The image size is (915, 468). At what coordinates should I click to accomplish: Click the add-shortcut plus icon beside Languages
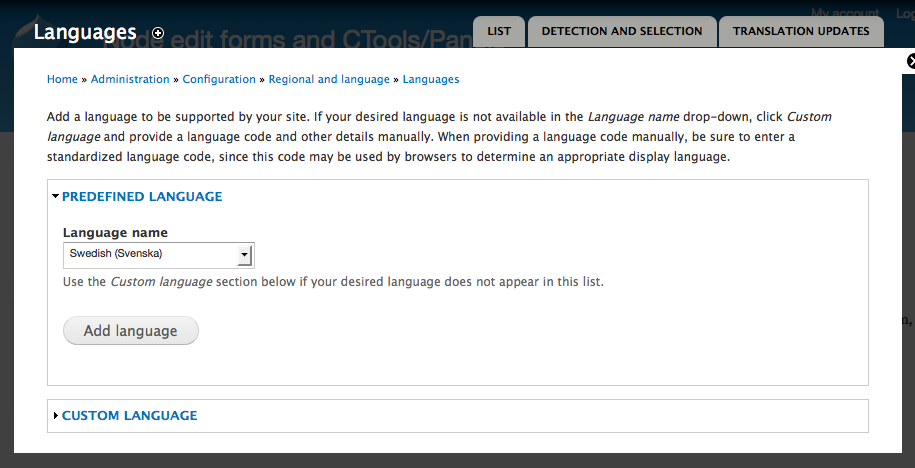[x=158, y=33]
